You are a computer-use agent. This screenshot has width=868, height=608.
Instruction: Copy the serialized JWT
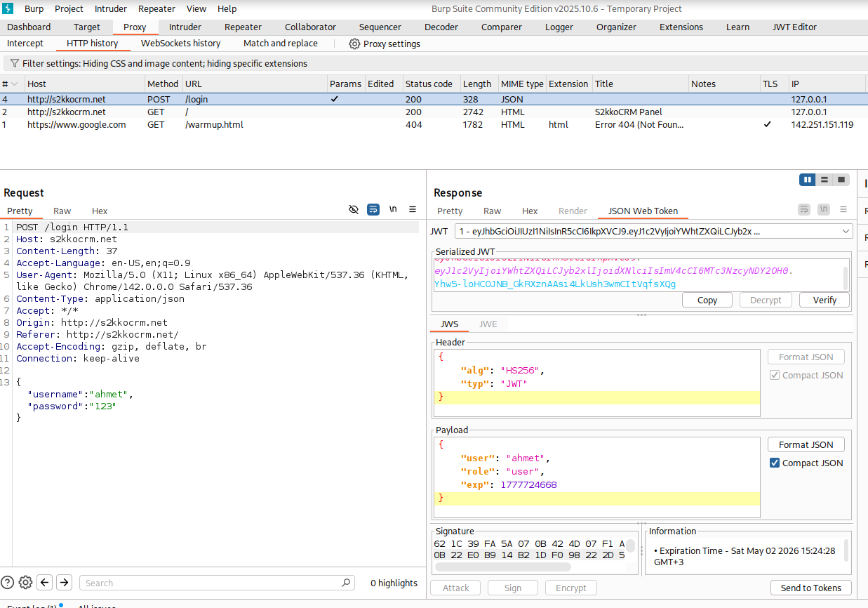click(707, 300)
